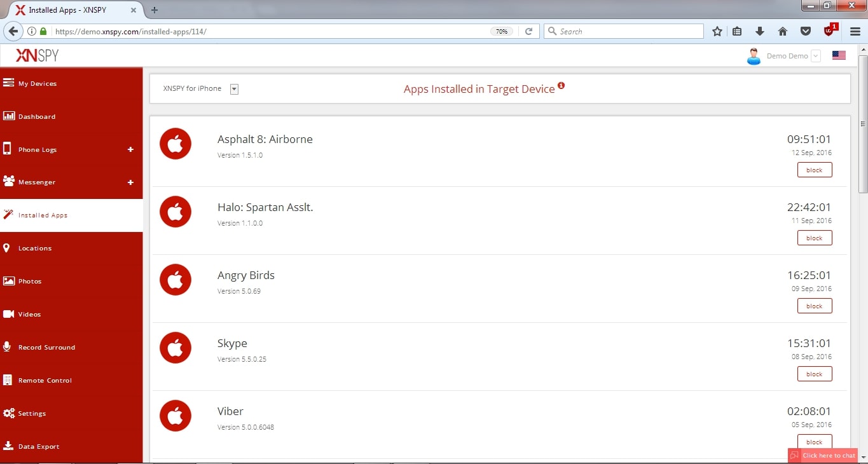Select Installed Apps - XNSPY tab
The height and width of the screenshot is (464, 868).
[75, 10]
